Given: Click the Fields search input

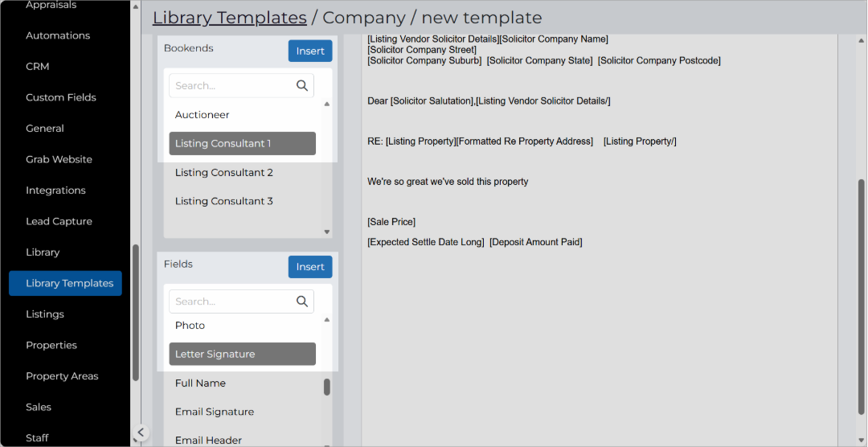Looking at the screenshot, I should (232, 301).
